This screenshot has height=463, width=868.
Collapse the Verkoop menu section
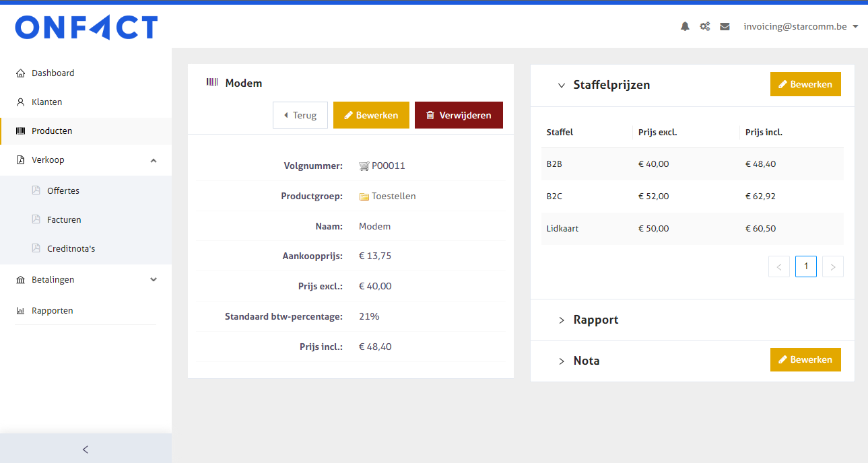[153, 160]
